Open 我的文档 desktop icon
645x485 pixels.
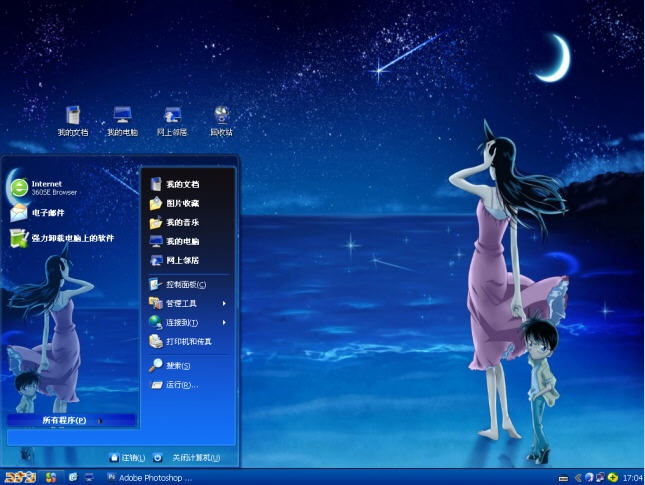72,118
